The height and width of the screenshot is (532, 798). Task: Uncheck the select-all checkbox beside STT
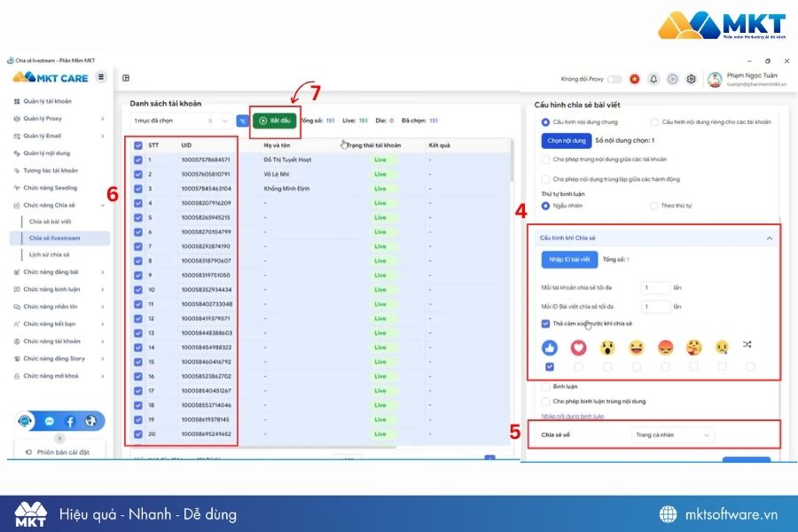click(138, 145)
